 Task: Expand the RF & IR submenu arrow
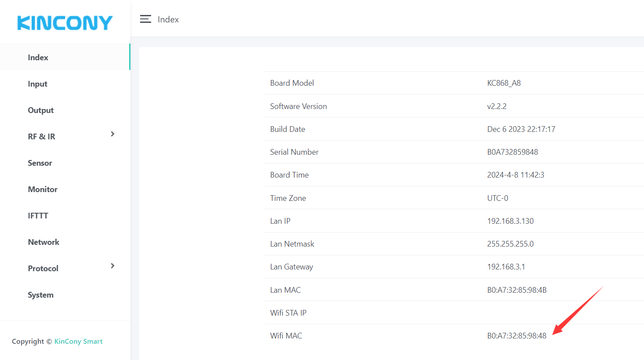click(x=112, y=134)
